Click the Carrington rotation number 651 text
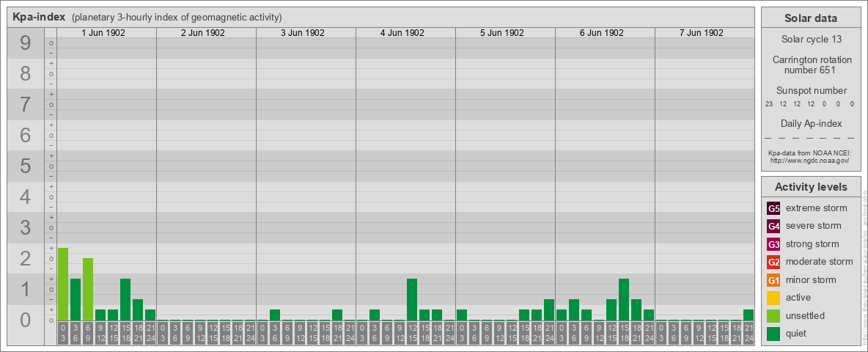Image resolution: width=868 pixels, height=352 pixels. coord(812,65)
